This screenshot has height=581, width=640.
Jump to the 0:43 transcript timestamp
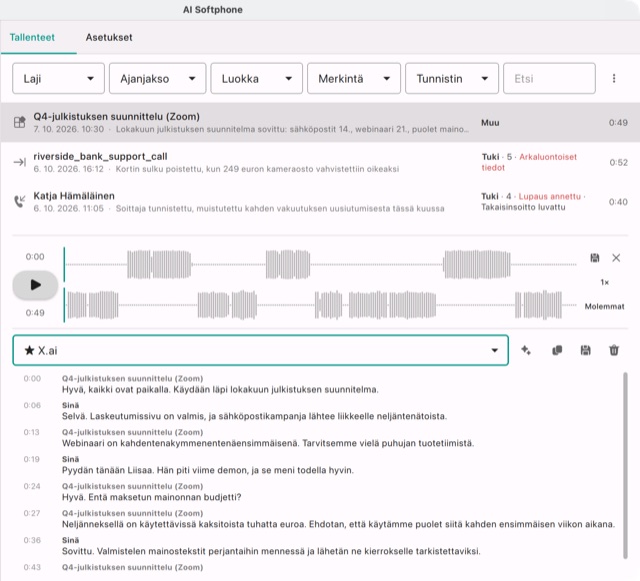click(32, 567)
